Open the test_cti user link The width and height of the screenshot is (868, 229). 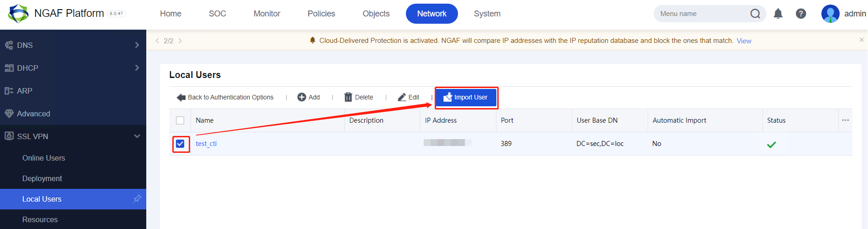click(206, 144)
